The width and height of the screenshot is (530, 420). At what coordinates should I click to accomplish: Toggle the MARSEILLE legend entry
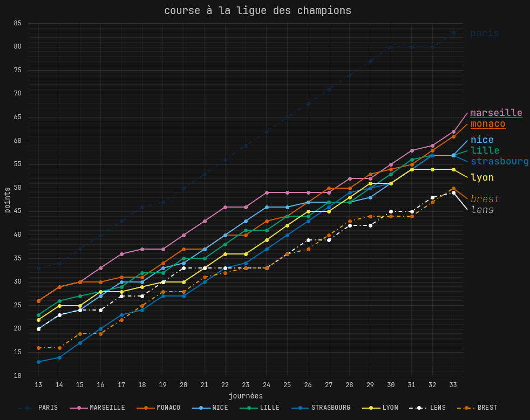click(97, 408)
